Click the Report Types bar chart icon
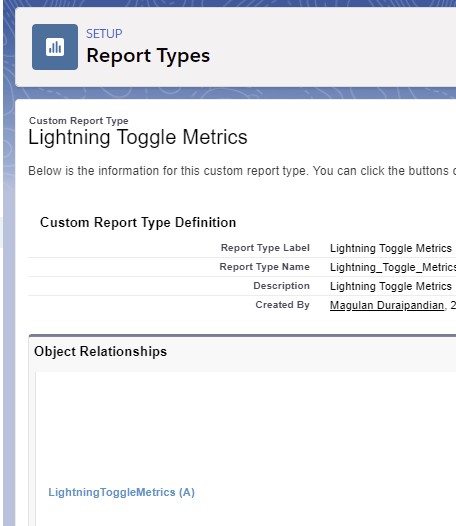Image resolution: width=456 pixels, height=526 pixels. click(55, 47)
